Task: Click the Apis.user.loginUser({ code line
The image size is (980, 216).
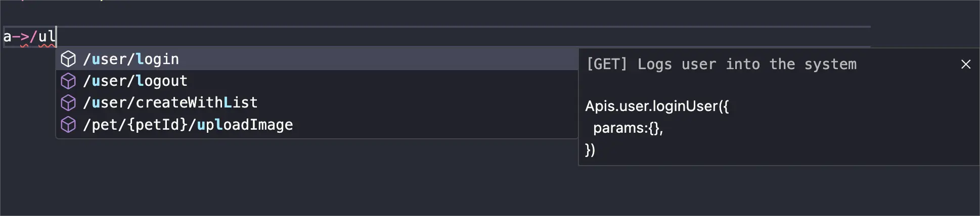Action: pos(656,106)
